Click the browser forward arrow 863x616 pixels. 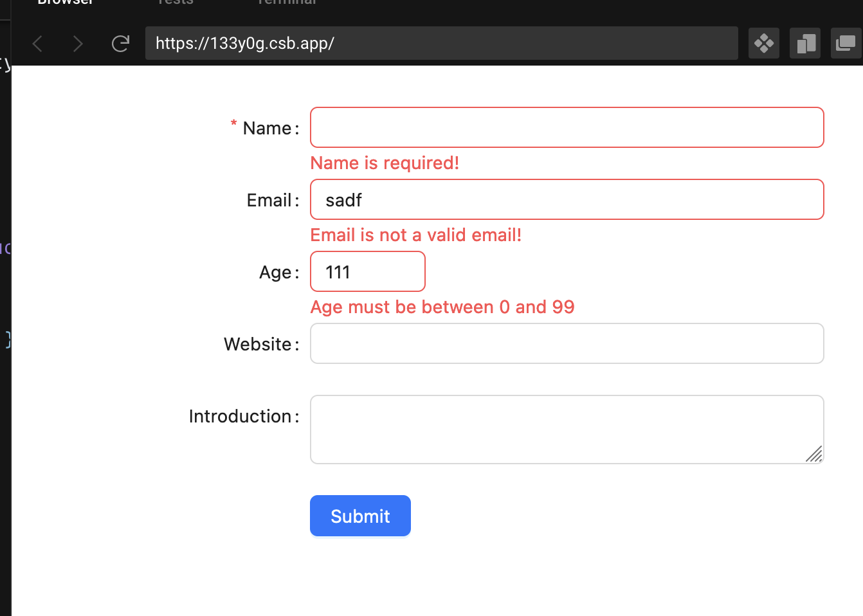(77, 43)
